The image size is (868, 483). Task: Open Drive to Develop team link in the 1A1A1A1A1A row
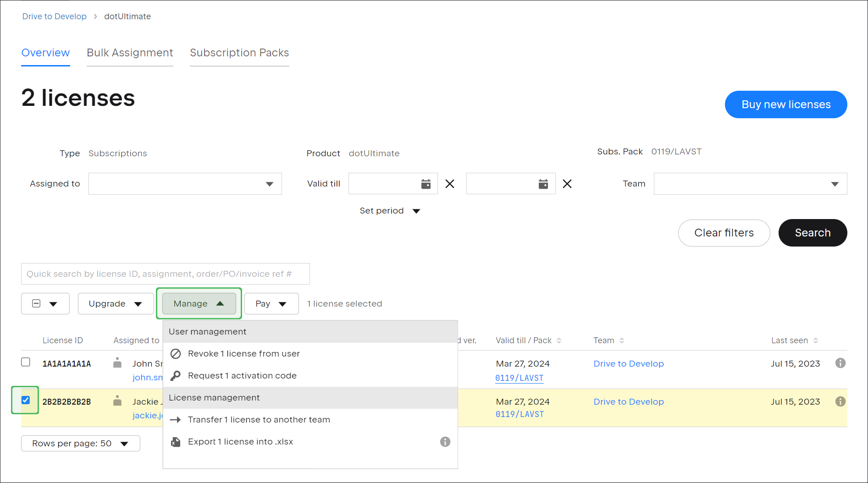629,363
